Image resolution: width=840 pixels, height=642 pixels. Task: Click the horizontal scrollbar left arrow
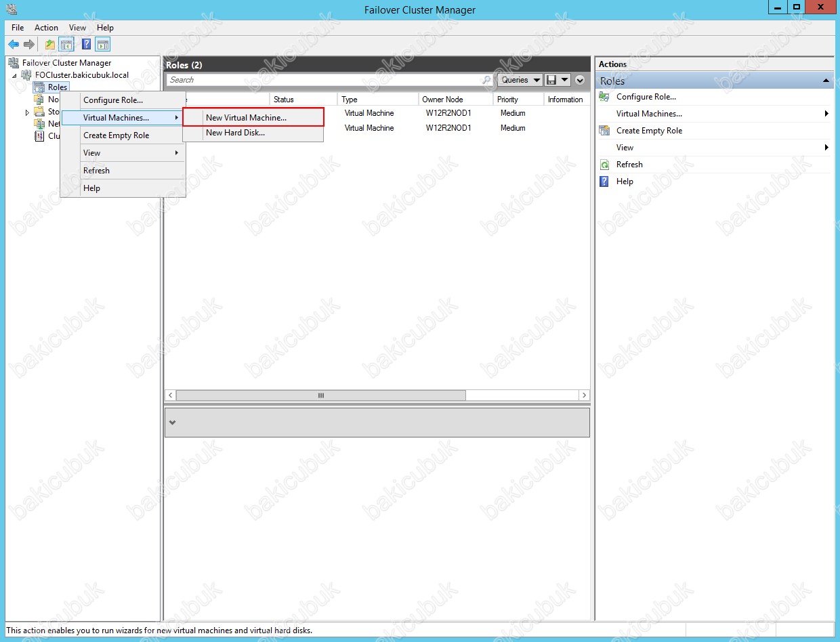171,395
